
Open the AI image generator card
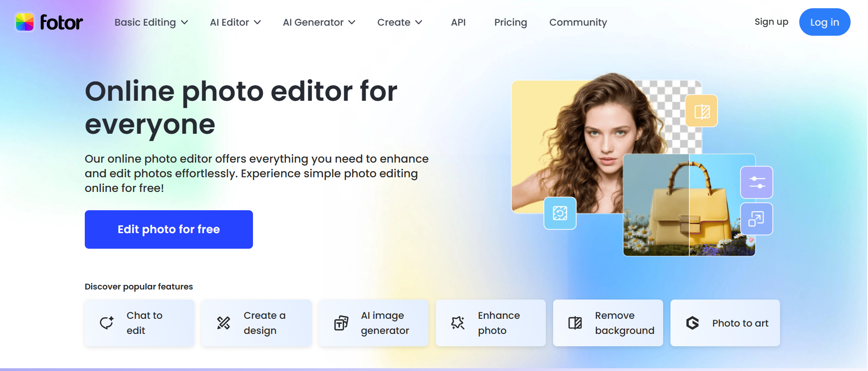point(374,323)
